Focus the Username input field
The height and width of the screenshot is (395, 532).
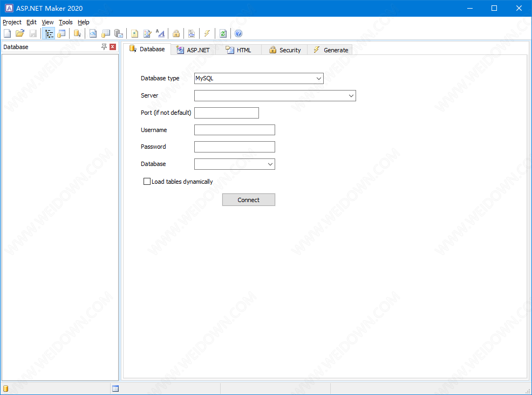point(235,130)
